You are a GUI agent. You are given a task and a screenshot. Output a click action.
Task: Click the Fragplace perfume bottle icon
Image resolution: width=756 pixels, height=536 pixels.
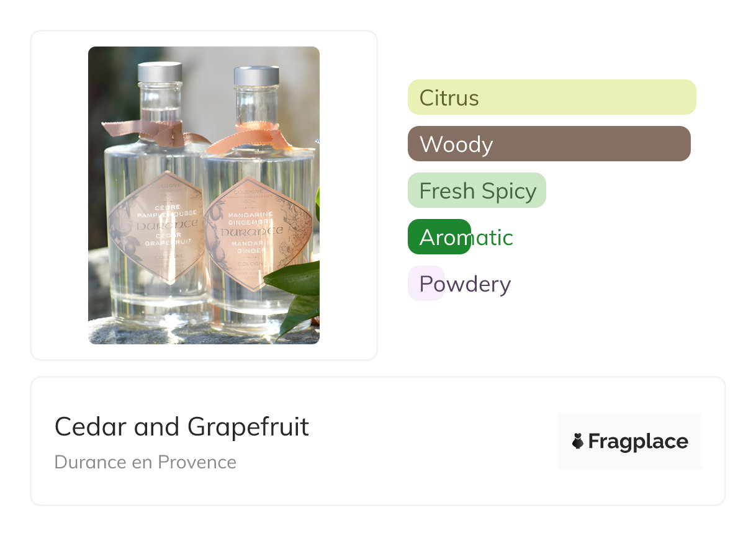coord(578,441)
